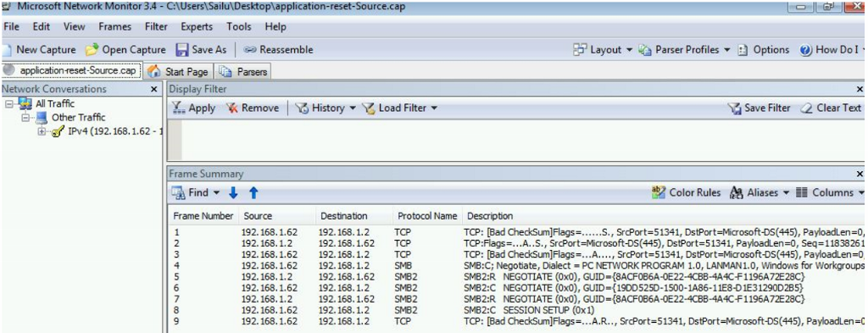Screen dimensions: 868x333
Task: Click Remove in the Display Filter bar
Action: click(x=252, y=108)
